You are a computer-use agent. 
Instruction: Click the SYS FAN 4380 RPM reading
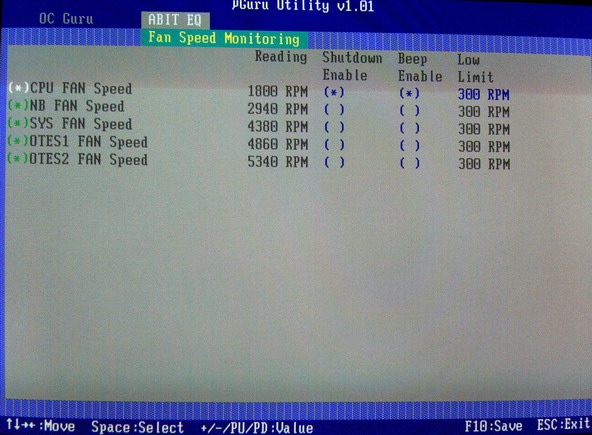(278, 127)
